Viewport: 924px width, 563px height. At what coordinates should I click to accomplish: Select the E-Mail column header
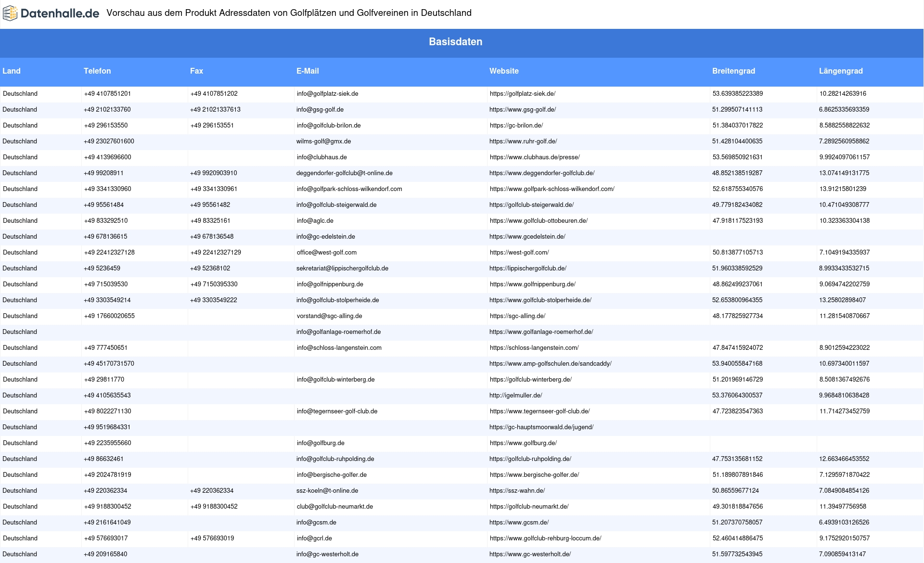pyautogui.click(x=308, y=71)
